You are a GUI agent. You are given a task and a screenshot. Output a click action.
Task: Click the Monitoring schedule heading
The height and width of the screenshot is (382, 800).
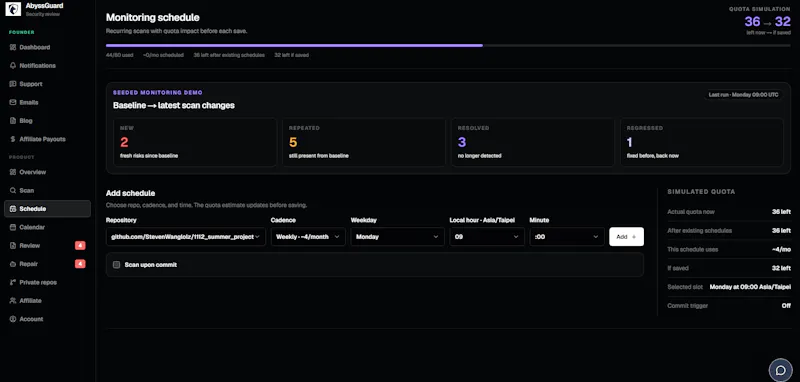(x=153, y=17)
